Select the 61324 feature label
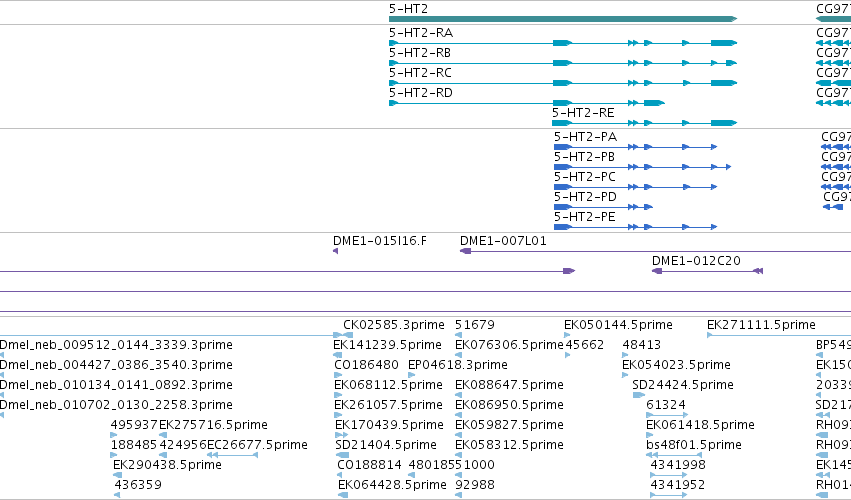This screenshot has height=500, width=851. 666,406
